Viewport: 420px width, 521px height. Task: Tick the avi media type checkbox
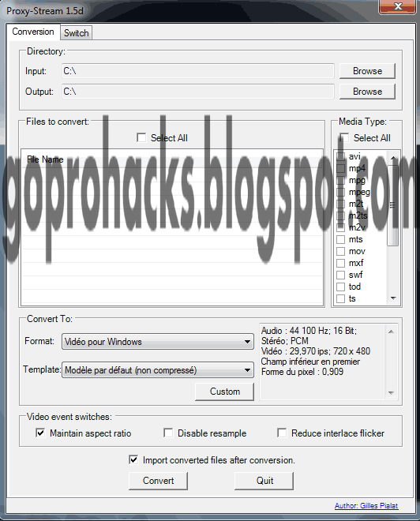(340, 156)
